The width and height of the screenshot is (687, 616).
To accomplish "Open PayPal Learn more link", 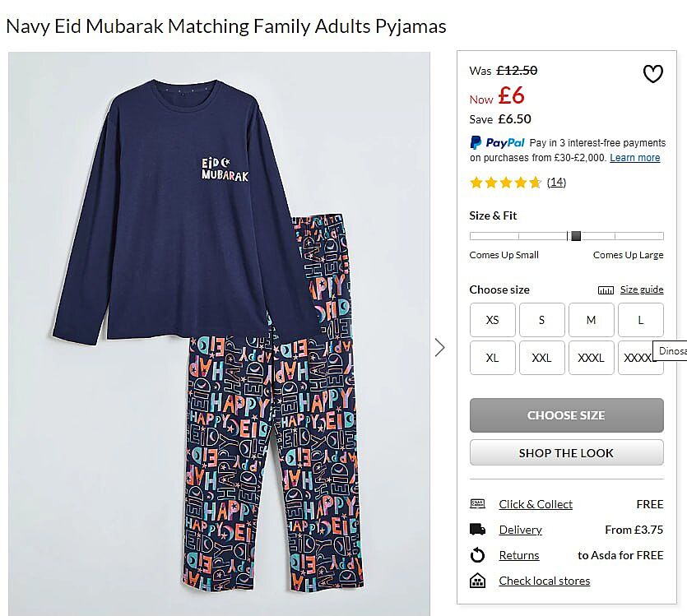I will pyautogui.click(x=634, y=158).
